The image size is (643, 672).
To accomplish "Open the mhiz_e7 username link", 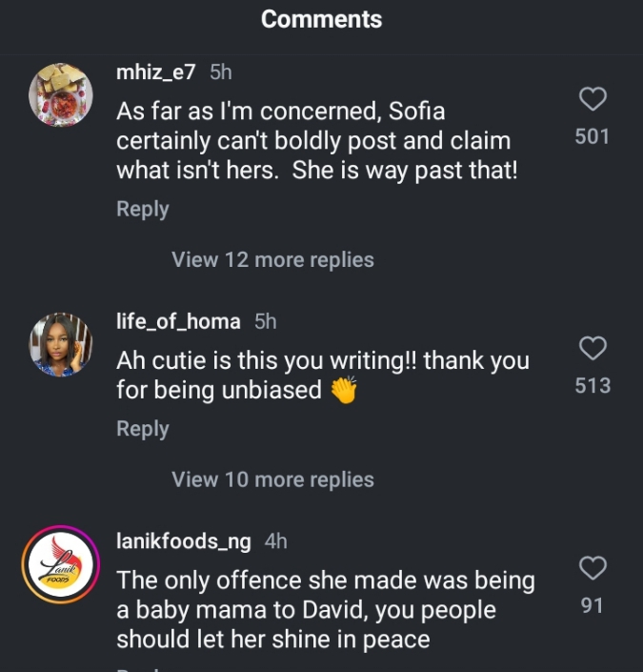I will coord(155,72).
